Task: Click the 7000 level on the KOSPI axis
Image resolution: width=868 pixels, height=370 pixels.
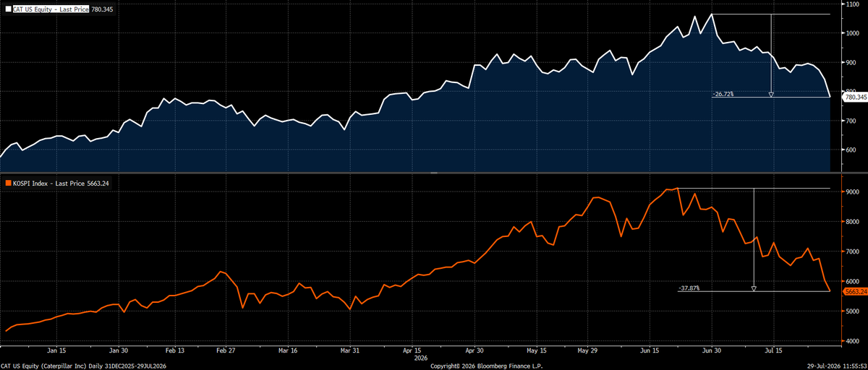Action: click(x=854, y=251)
